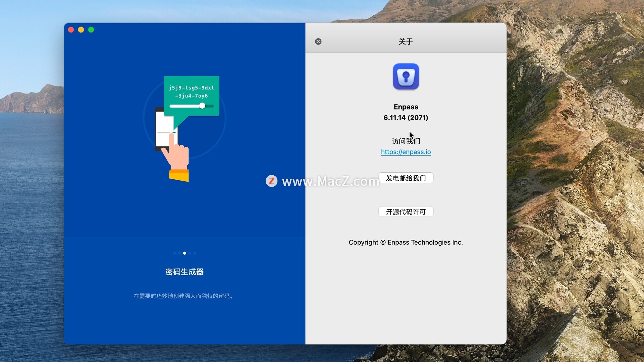This screenshot has width=644, height=362.
Task: Close the window with the red button
Action: pos(71,30)
